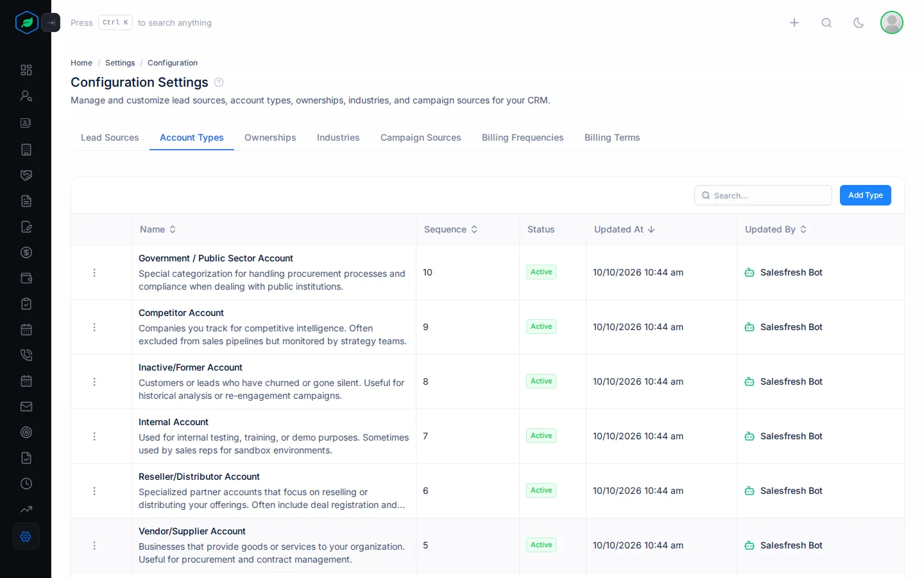Go to Settings via breadcrumb

(120, 63)
